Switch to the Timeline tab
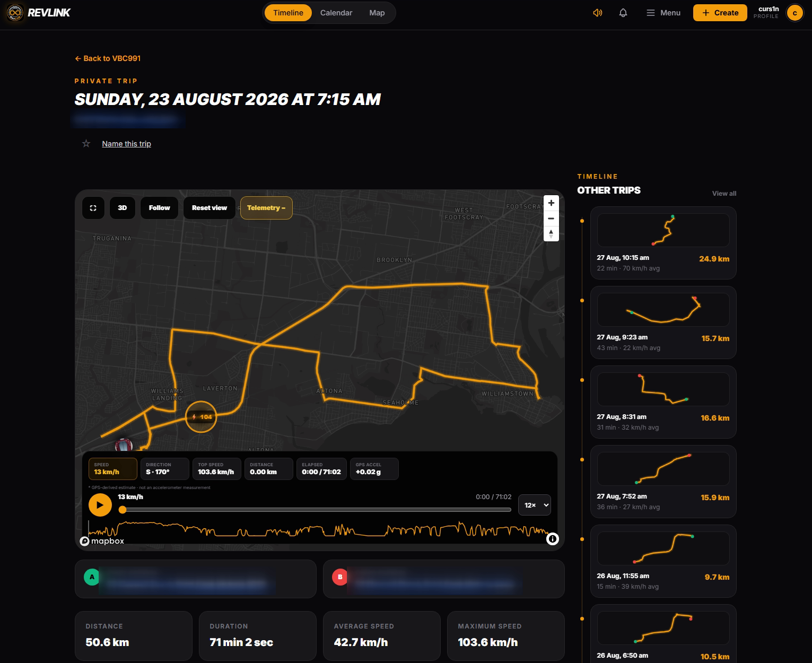812x663 pixels. 288,13
